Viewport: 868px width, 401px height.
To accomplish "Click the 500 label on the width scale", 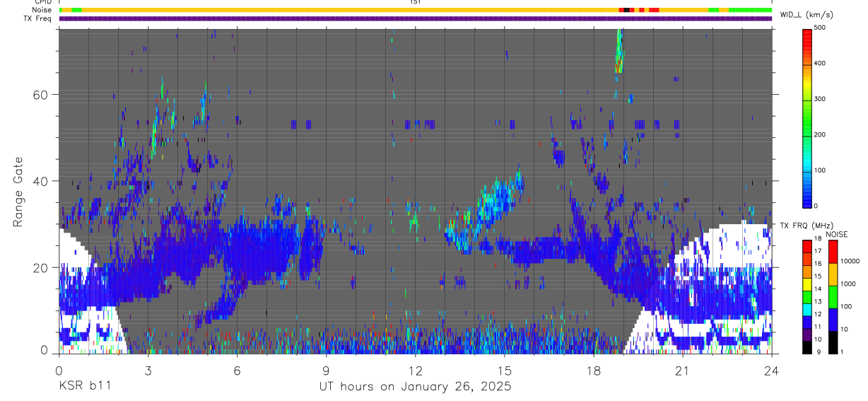I will [821, 28].
